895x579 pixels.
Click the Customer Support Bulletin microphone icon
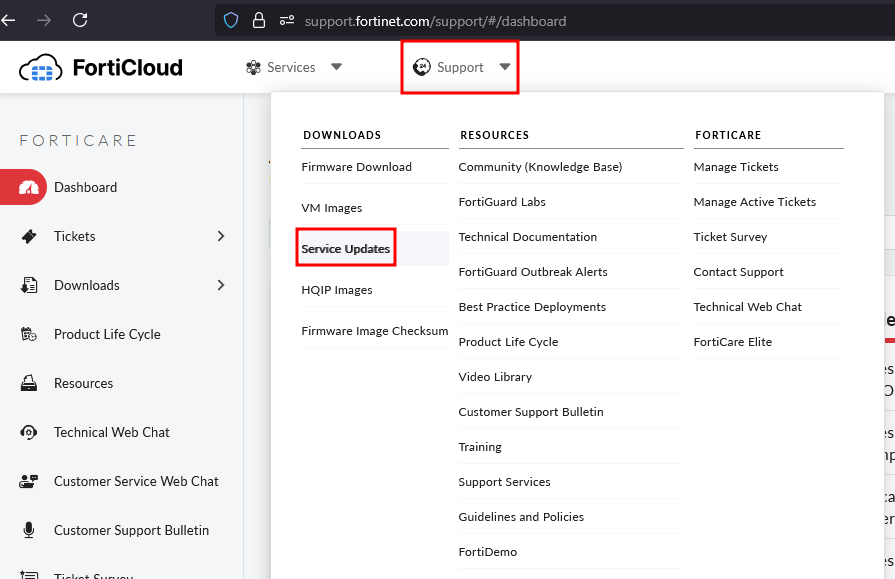coord(29,530)
